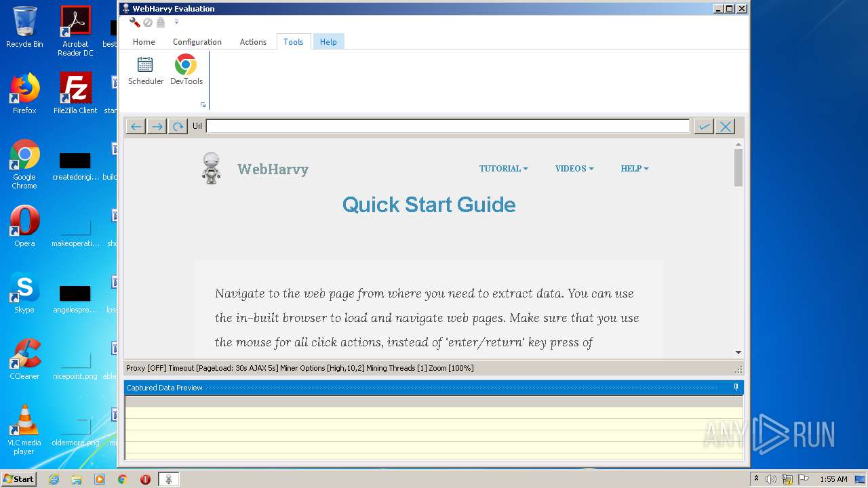Switch to the Home ribbon tab

(x=144, y=42)
